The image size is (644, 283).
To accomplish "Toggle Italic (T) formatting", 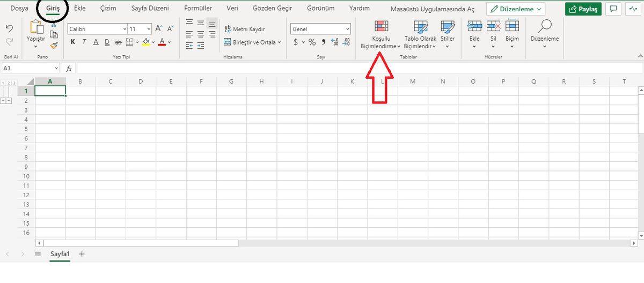I will click(84, 42).
